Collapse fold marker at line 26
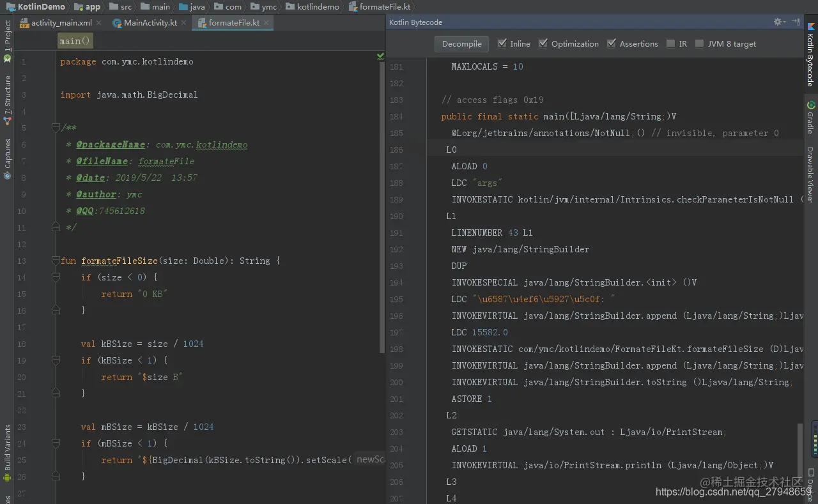Image resolution: width=818 pixels, height=504 pixels. tap(56, 477)
